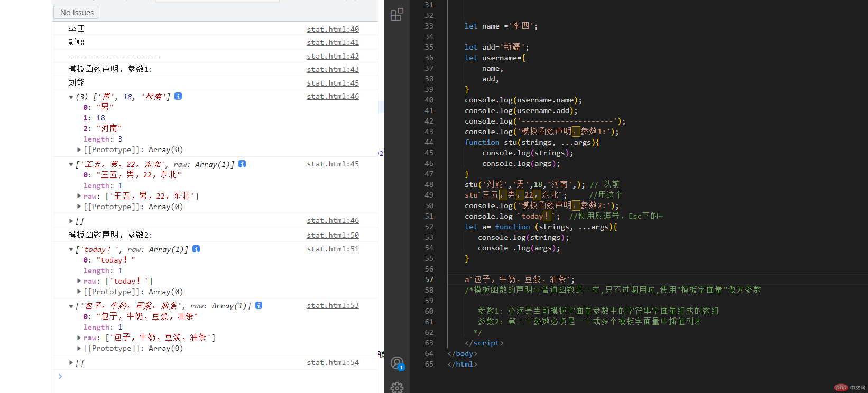The height and width of the screenshot is (393, 868).
Task: Open source link stat.html:53
Action: [x=333, y=305]
